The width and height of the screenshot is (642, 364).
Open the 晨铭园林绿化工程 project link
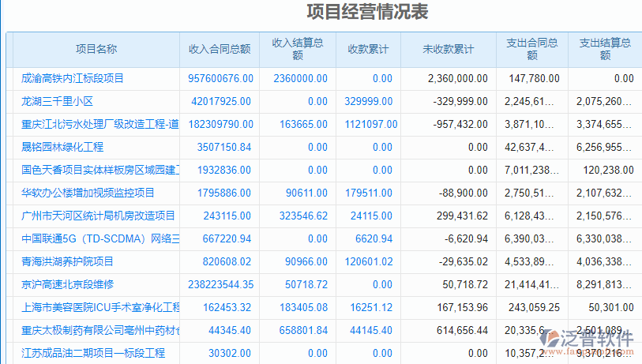tap(62, 147)
